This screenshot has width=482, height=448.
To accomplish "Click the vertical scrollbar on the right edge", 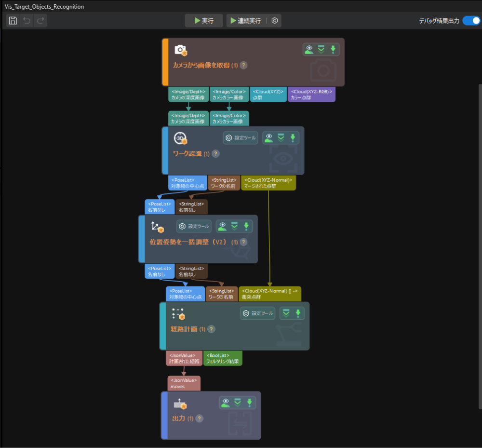I will click(x=480, y=246).
